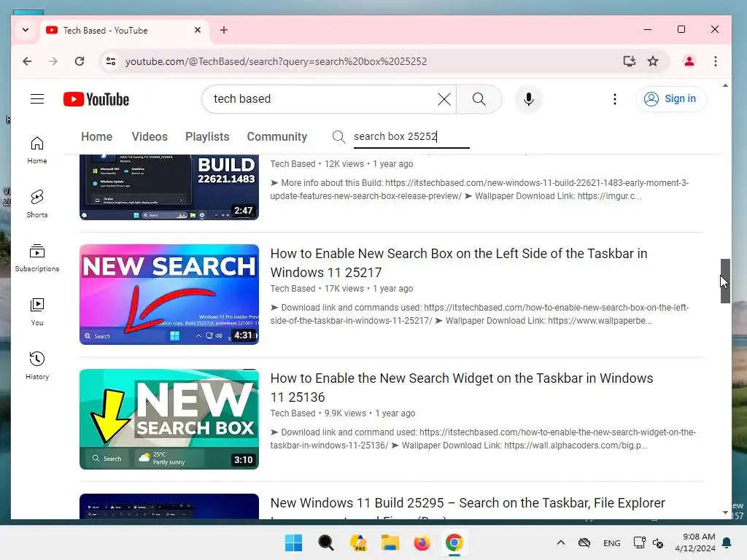Image resolution: width=747 pixels, height=560 pixels.
Task: Focus the channel search field 'search box 25252'
Action: click(411, 136)
